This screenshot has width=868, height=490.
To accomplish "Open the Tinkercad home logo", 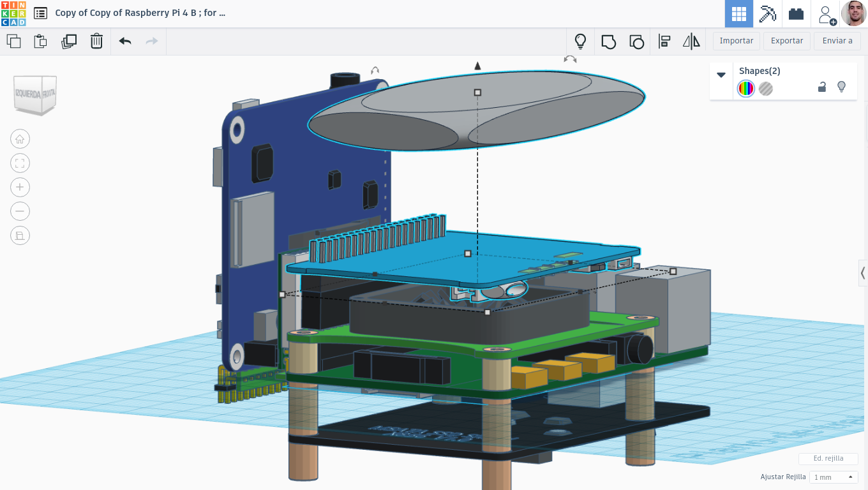I will (13, 13).
